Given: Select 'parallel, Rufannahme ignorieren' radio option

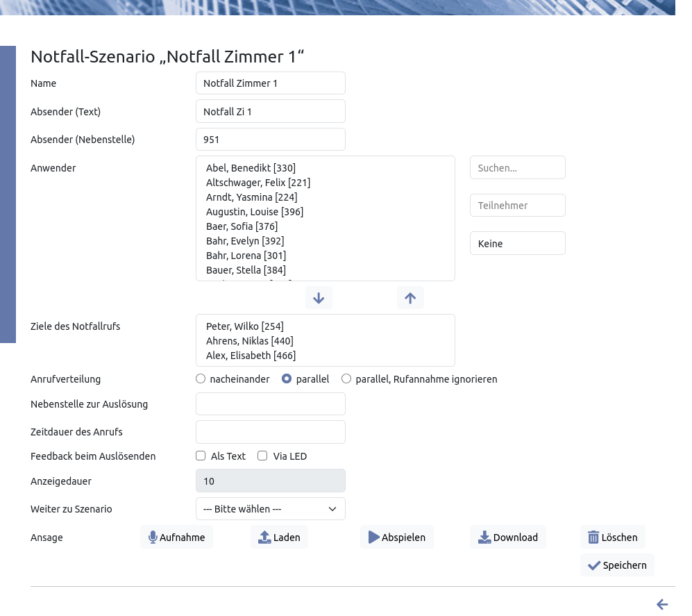Looking at the screenshot, I should pyautogui.click(x=346, y=379).
